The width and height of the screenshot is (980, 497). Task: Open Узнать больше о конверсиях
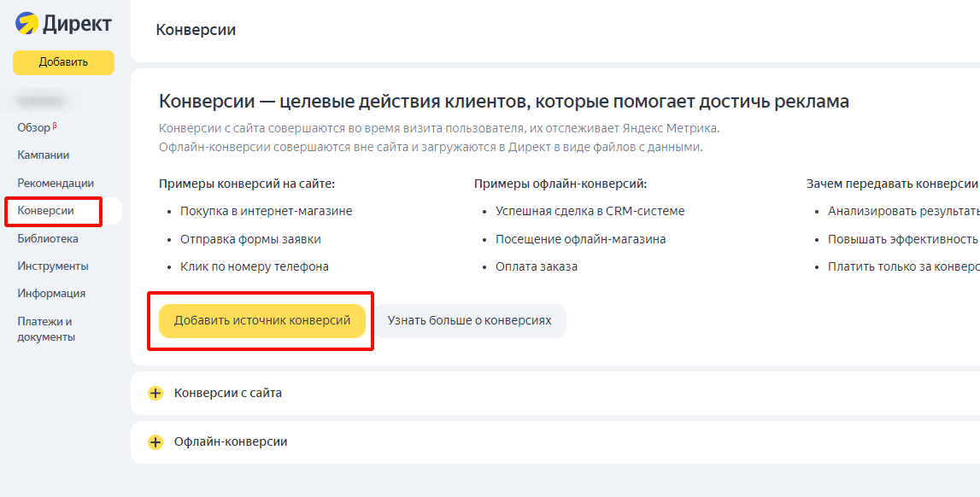coord(469,321)
